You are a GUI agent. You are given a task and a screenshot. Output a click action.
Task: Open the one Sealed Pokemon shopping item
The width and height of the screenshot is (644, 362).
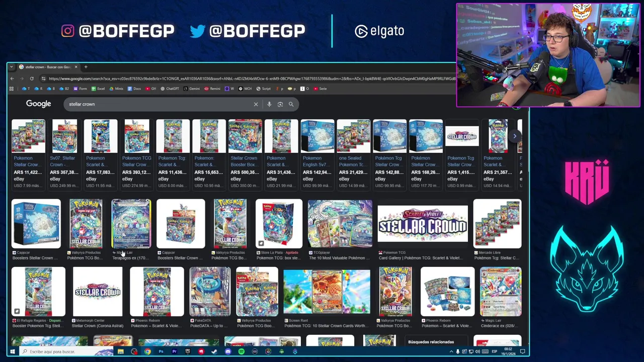click(x=354, y=154)
